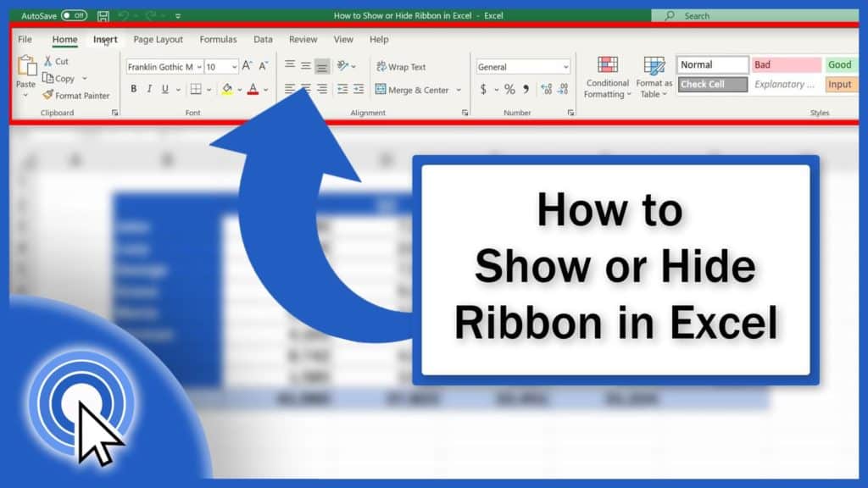Click the Comma Style icon
This screenshot has width=868, height=488.
[526, 88]
